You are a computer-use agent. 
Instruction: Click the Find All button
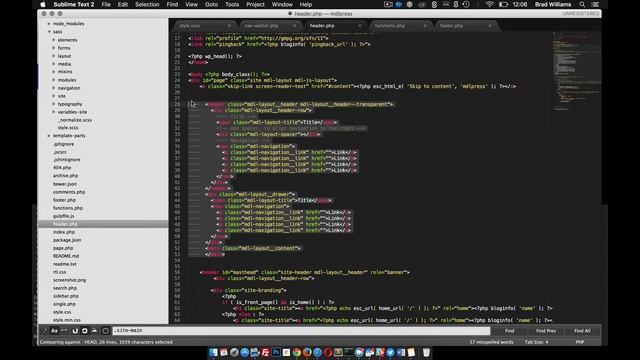pos(582,331)
